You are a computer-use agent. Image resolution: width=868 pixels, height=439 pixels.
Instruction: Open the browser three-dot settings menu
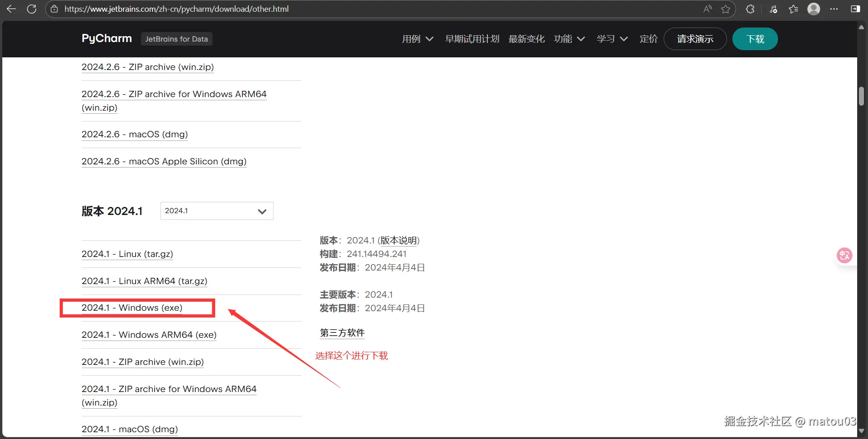[x=834, y=9]
